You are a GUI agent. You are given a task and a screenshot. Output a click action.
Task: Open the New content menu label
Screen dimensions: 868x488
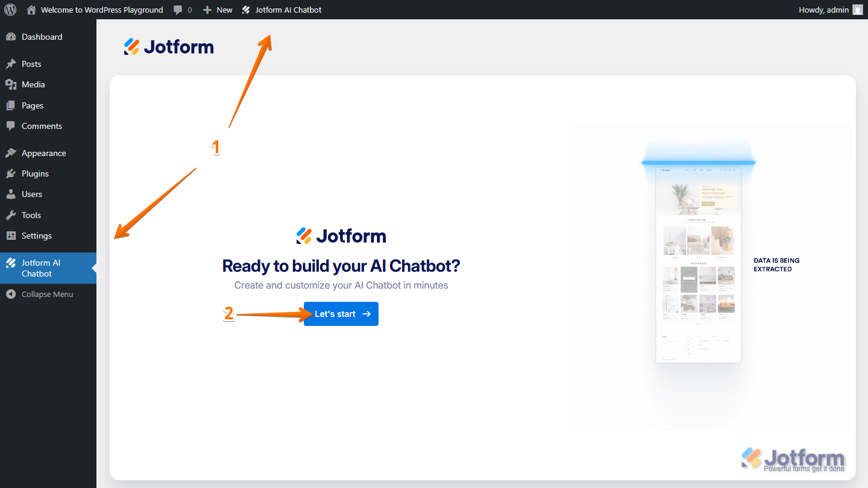[x=224, y=10]
